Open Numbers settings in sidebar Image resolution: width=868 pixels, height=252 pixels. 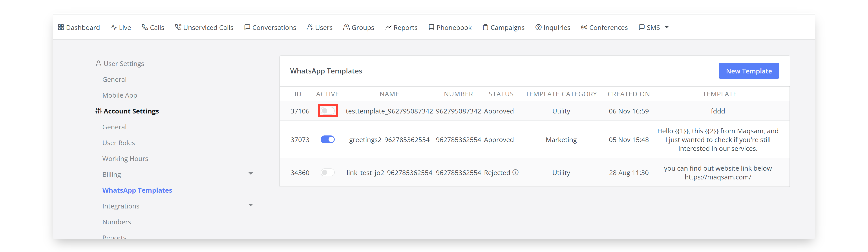point(117,222)
